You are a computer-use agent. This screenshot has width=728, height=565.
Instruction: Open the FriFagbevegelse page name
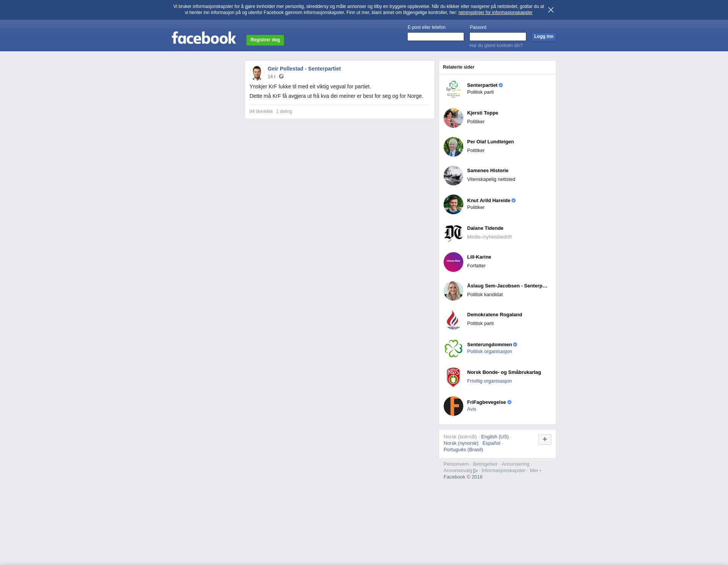point(486,402)
